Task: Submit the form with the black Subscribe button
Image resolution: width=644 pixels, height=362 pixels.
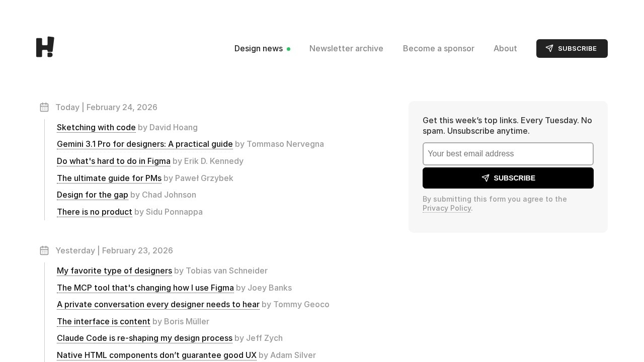Action: click(x=508, y=178)
